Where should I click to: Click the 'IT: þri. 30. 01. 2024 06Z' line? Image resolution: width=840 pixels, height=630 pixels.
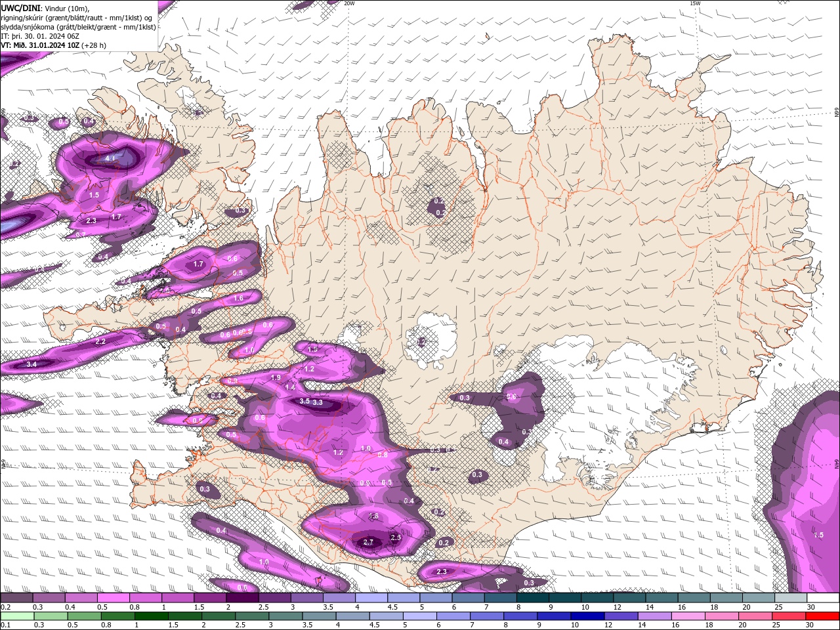pos(40,36)
